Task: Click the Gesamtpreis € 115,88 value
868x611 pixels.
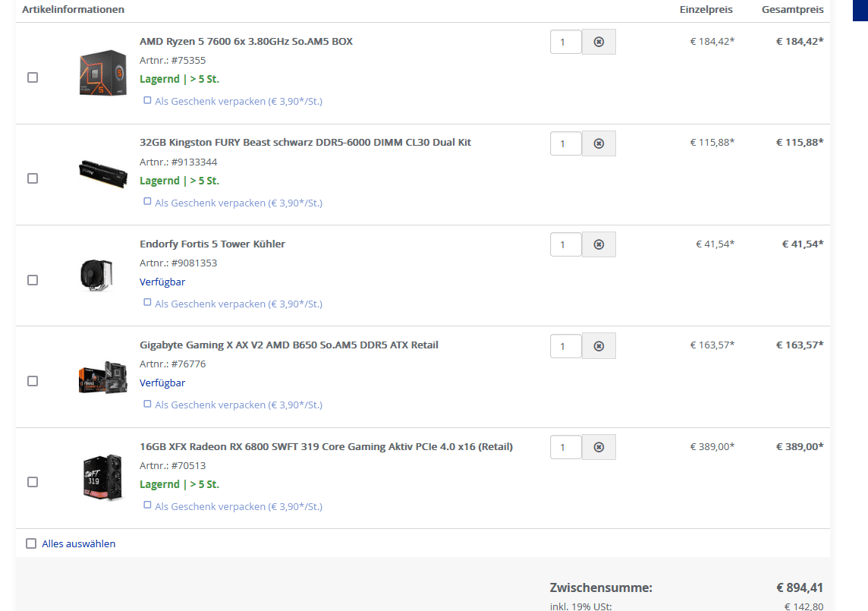Action: click(800, 143)
